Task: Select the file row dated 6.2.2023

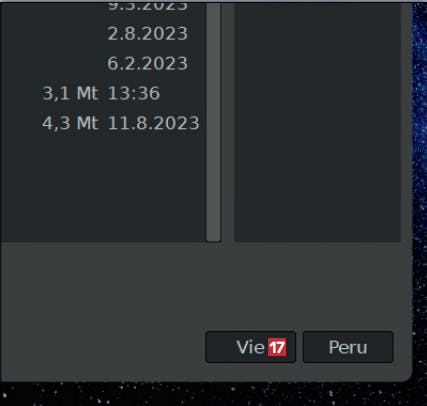Action: 103,63
